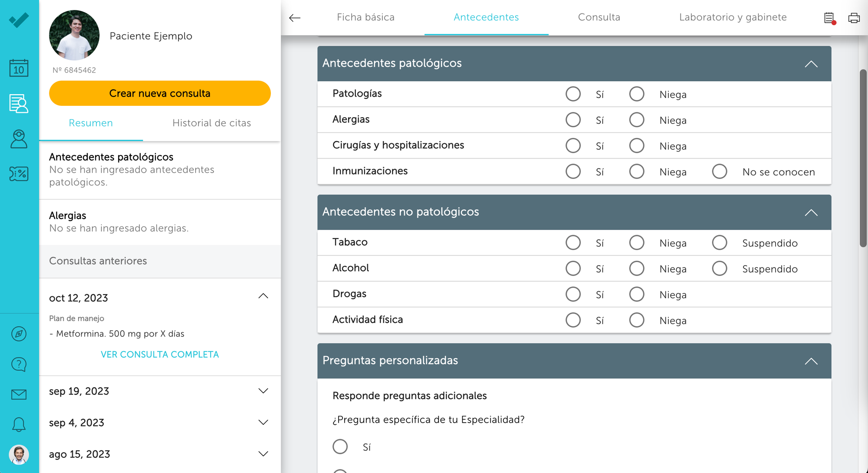Click the vertical page scrollbar
The width and height of the screenshot is (868, 473).
coord(863,158)
